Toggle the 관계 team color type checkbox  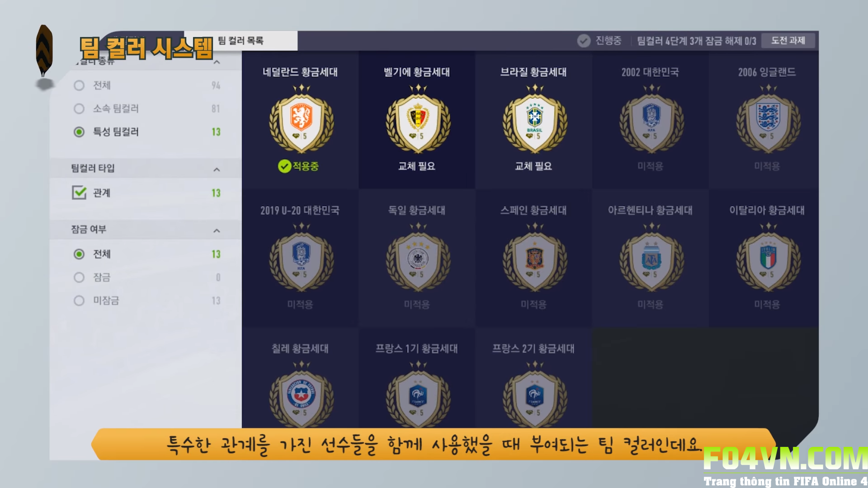click(x=79, y=192)
